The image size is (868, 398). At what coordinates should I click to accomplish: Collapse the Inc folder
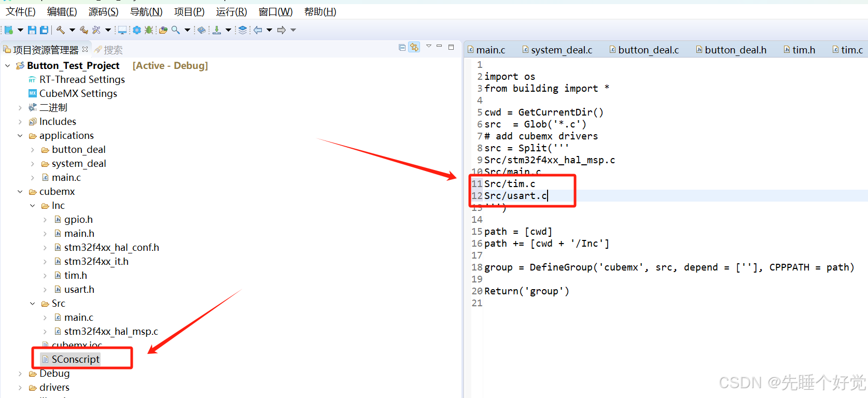coord(33,206)
